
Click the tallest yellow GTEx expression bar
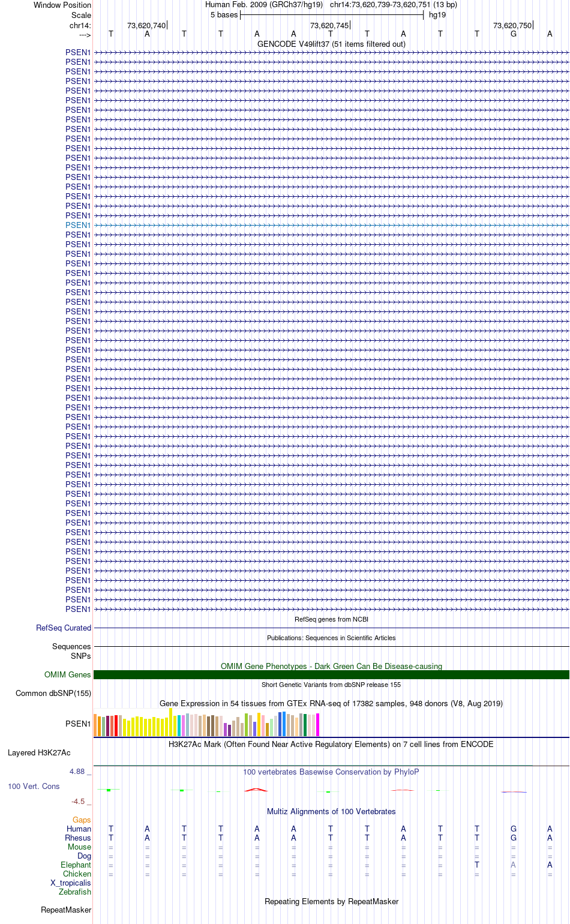click(x=171, y=722)
